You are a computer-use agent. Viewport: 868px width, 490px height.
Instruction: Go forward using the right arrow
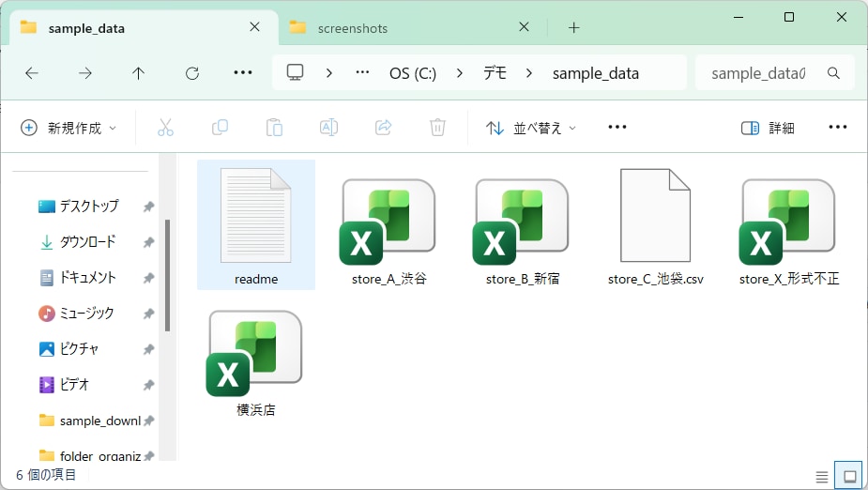tap(85, 73)
